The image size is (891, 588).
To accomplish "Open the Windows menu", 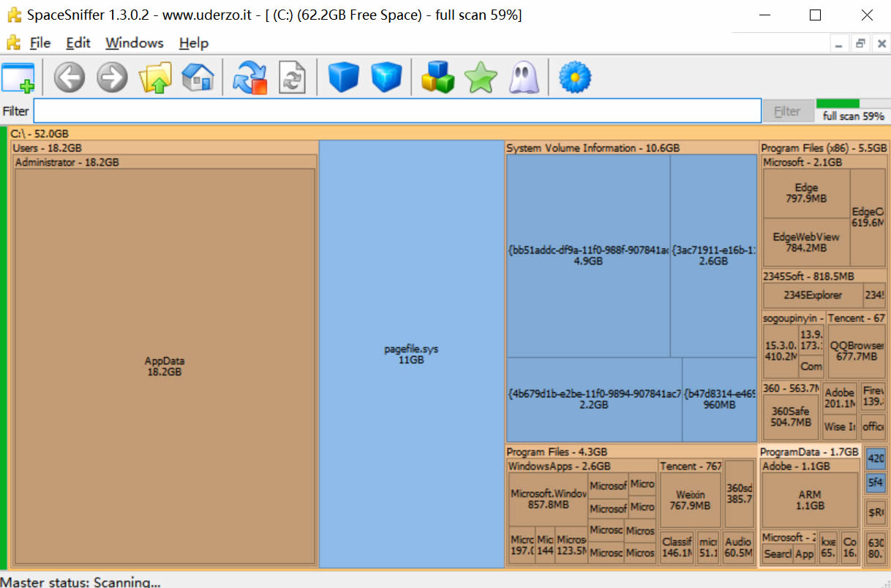I will click(x=135, y=43).
